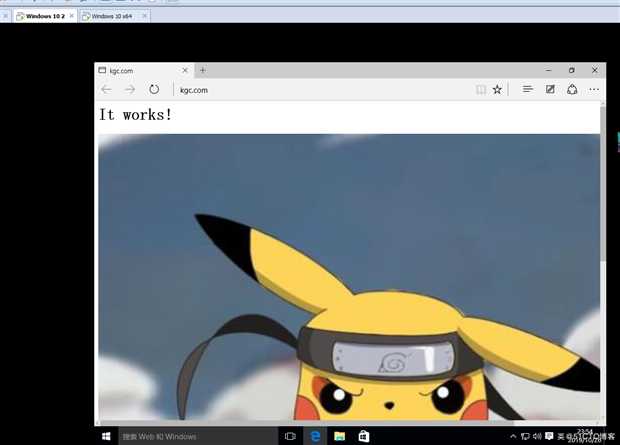Open a new tab with plus

(x=203, y=70)
